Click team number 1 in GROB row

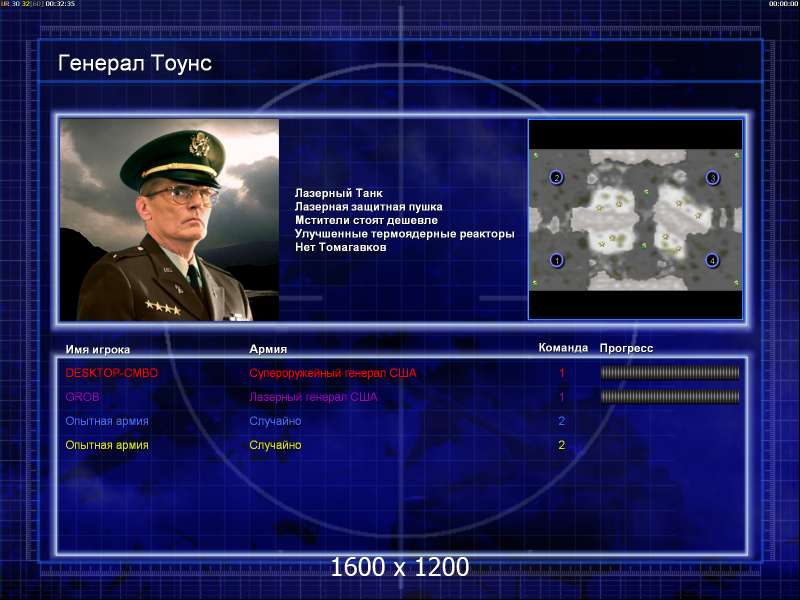[x=562, y=397]
